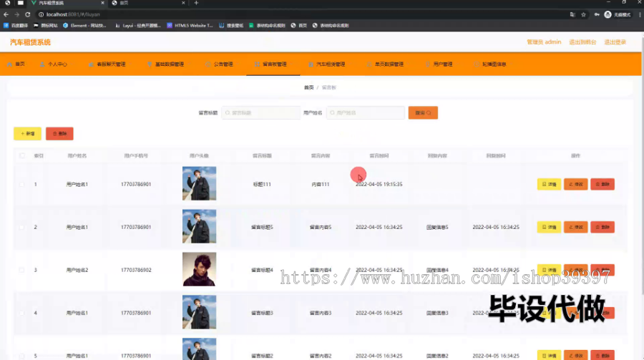This screenshot has height=360, width=644.
Task: Tick the checkbox for row 3 用户姓名2
Action: [x=21, y=270]
